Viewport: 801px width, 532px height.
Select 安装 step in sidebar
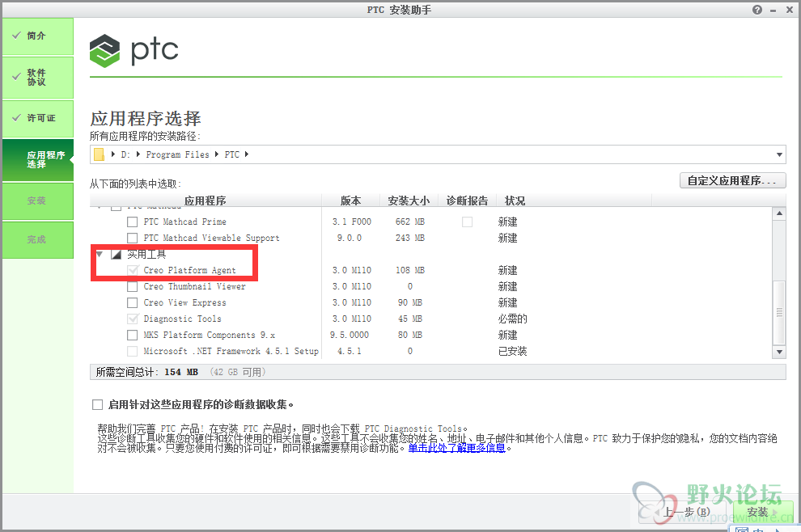tap(38, 201)
